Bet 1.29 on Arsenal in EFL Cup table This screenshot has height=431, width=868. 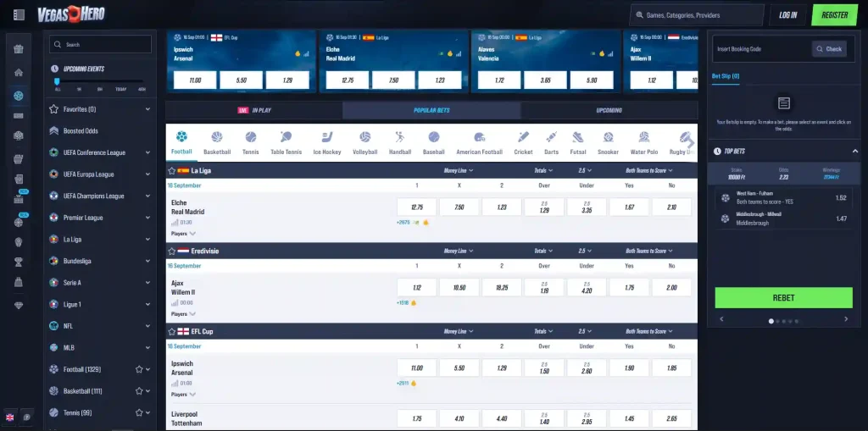[x=502, y=368]
